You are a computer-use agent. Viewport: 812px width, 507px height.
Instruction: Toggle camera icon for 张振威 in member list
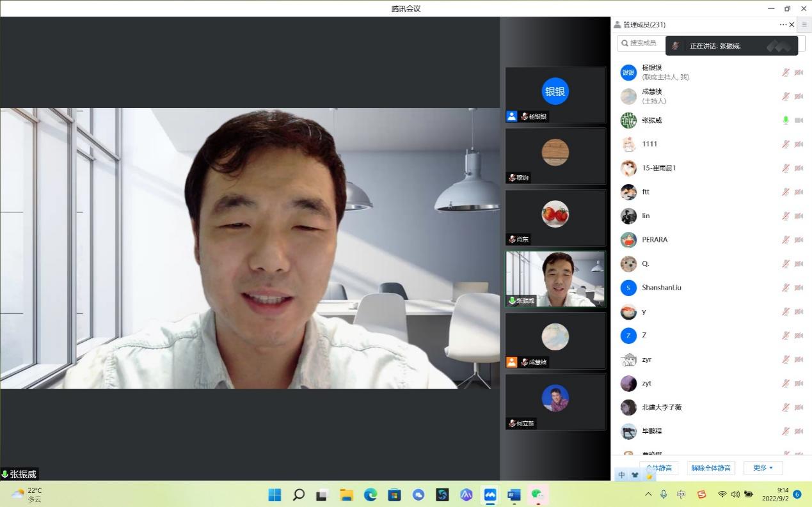coord(799,120)
